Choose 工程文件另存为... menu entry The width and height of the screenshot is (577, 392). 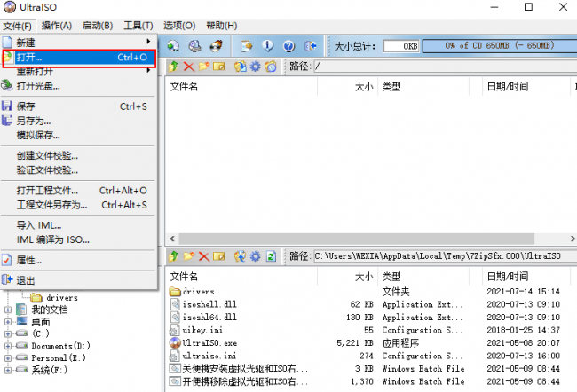coord(79,205)
